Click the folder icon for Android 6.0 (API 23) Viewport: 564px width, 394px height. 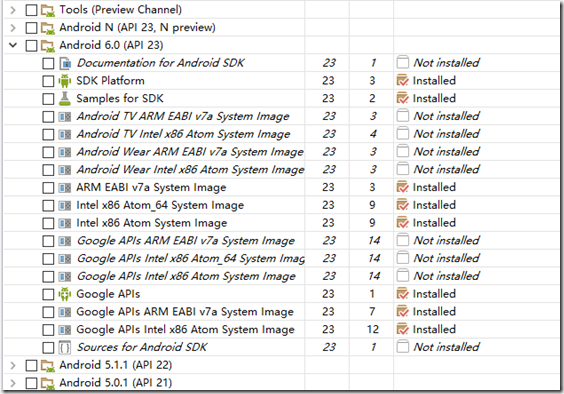(48, 45)
